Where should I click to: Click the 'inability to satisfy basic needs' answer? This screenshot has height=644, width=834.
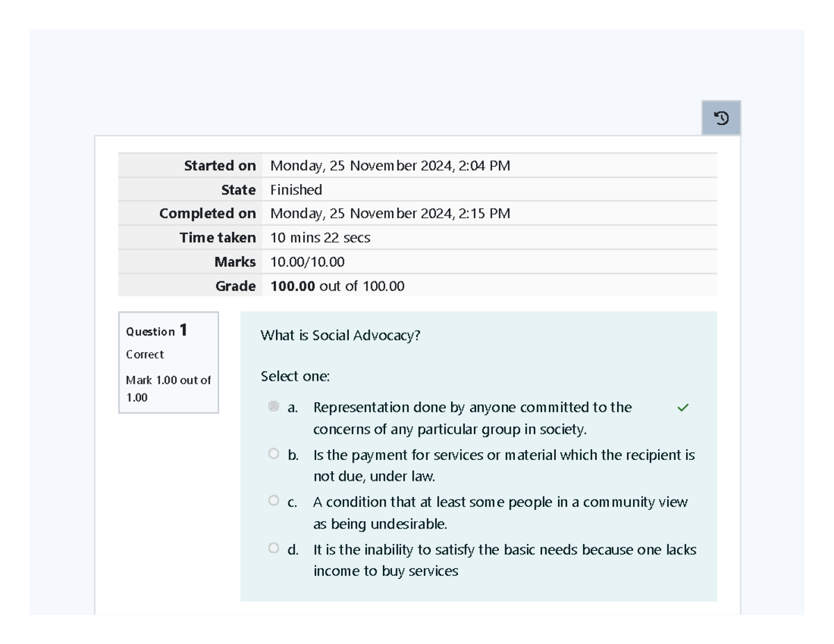tap(504, 560)
